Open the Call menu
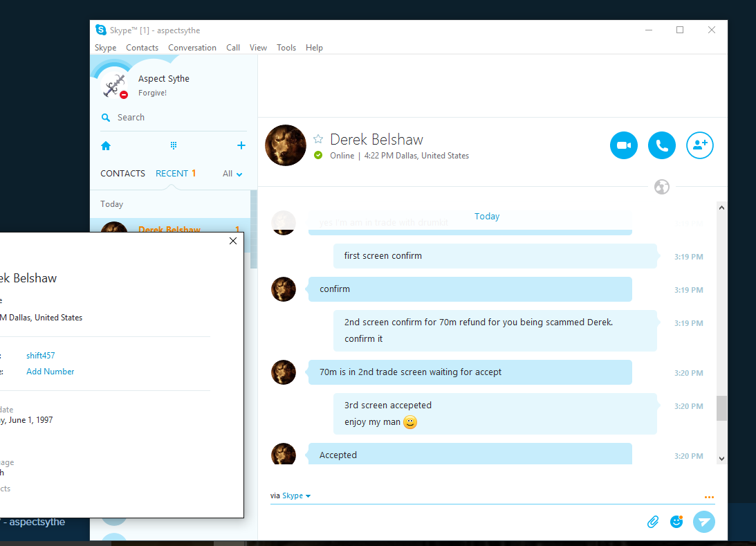Viewport: 756px width, 546px height. 233,48
